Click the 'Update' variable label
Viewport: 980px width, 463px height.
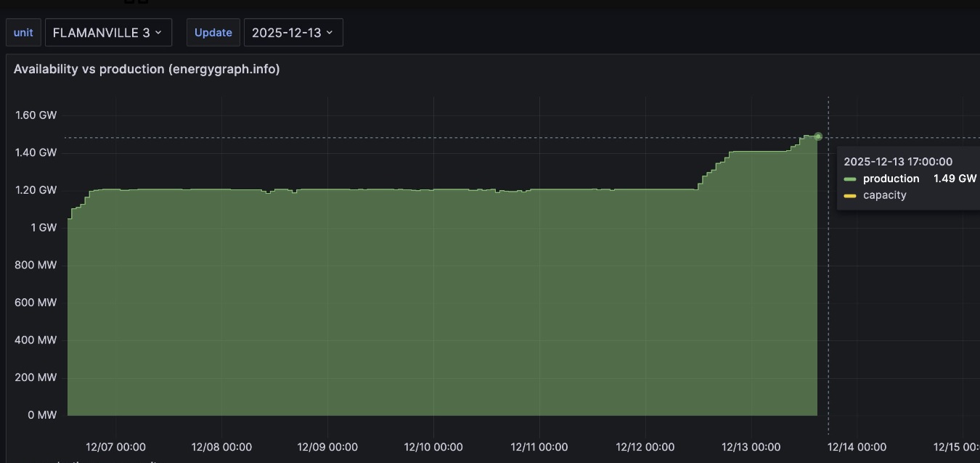pos(213,33)
